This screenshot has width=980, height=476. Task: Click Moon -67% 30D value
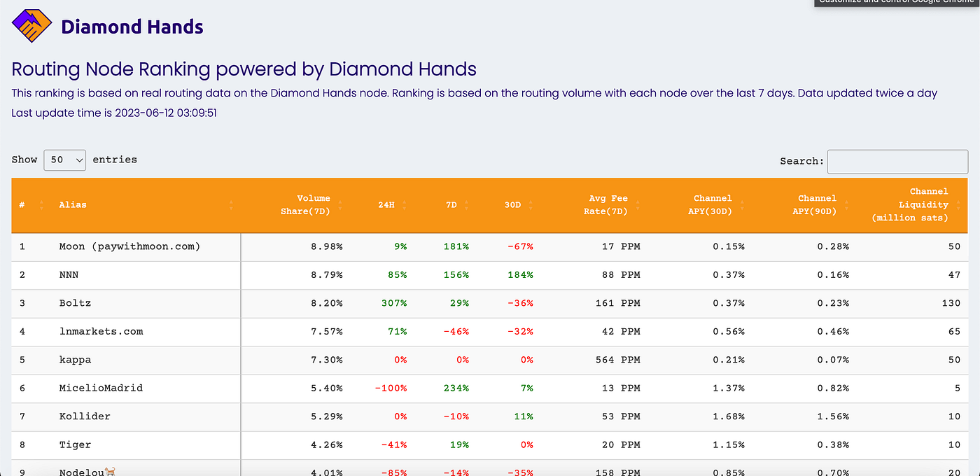point(520,246)
